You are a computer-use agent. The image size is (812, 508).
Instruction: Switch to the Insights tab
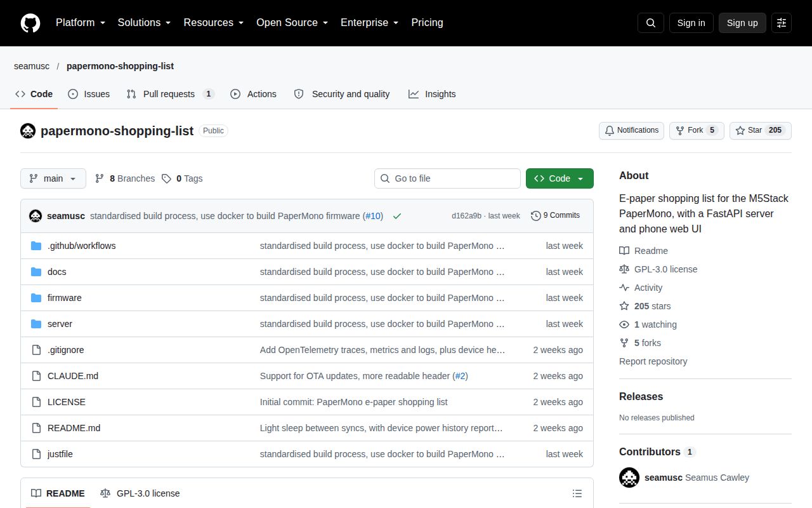pos(432,94)
